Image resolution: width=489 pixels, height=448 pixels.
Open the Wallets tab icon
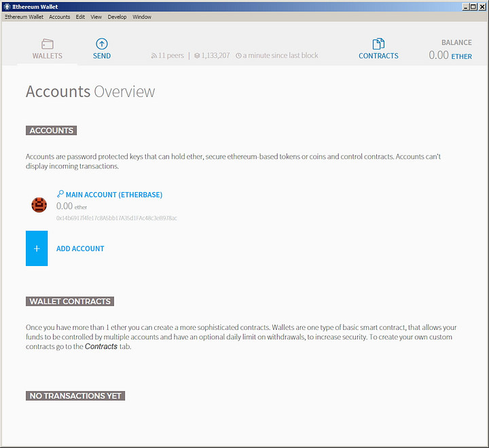[x=48, y=44]
